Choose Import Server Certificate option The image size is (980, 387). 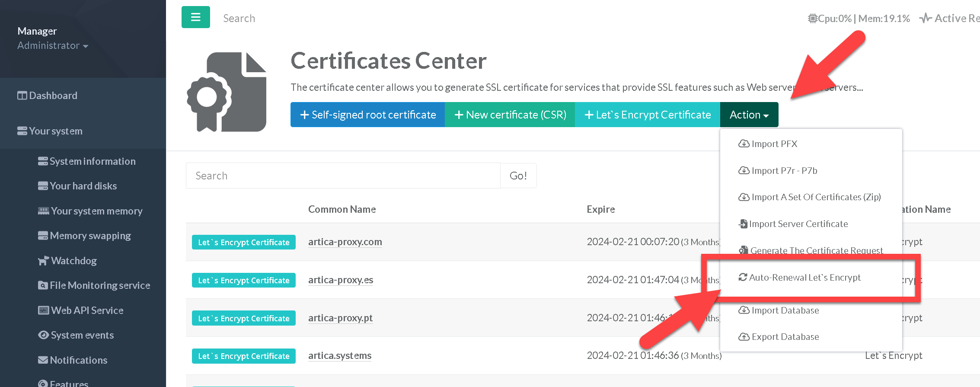click(x=798, y=224)
